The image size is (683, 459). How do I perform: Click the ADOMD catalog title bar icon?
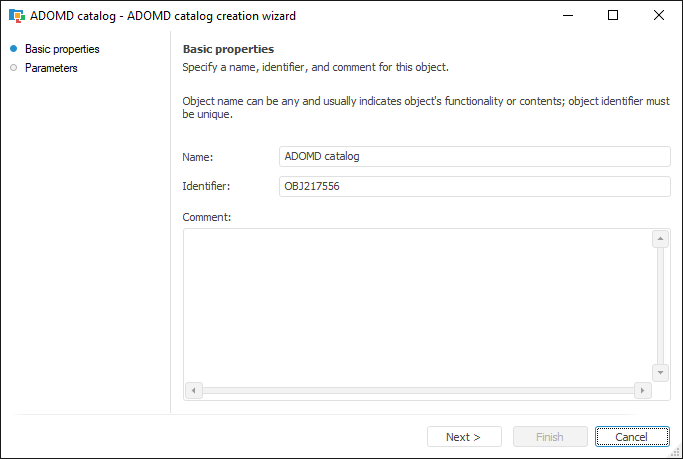tap(16, 16)
